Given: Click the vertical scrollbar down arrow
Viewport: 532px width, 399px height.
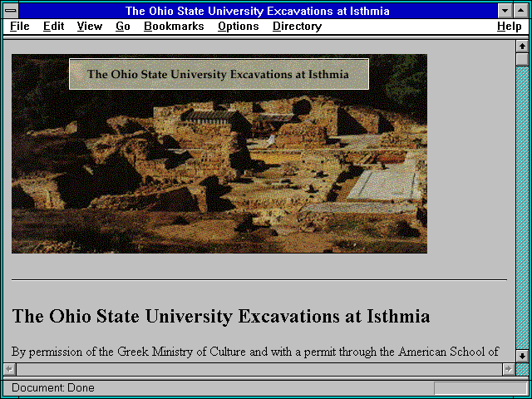Looking at the screenshot, I should coord(522,356).
